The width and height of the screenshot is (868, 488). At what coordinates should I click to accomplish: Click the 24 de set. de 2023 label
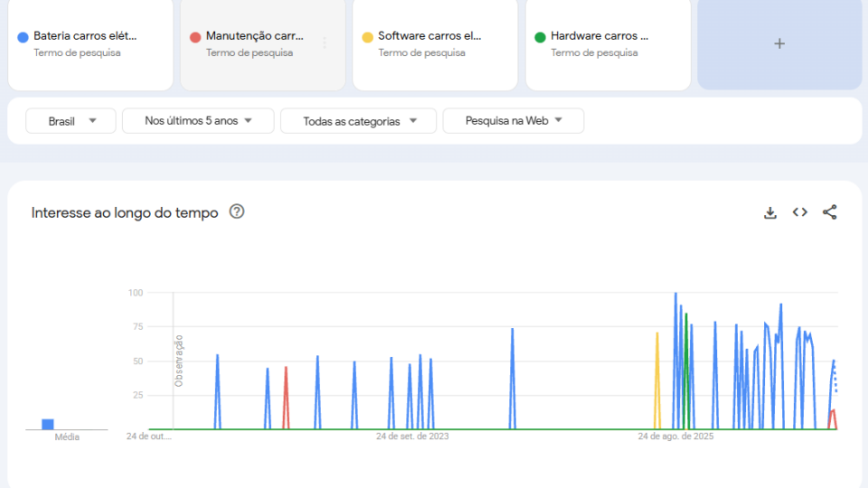412,436
